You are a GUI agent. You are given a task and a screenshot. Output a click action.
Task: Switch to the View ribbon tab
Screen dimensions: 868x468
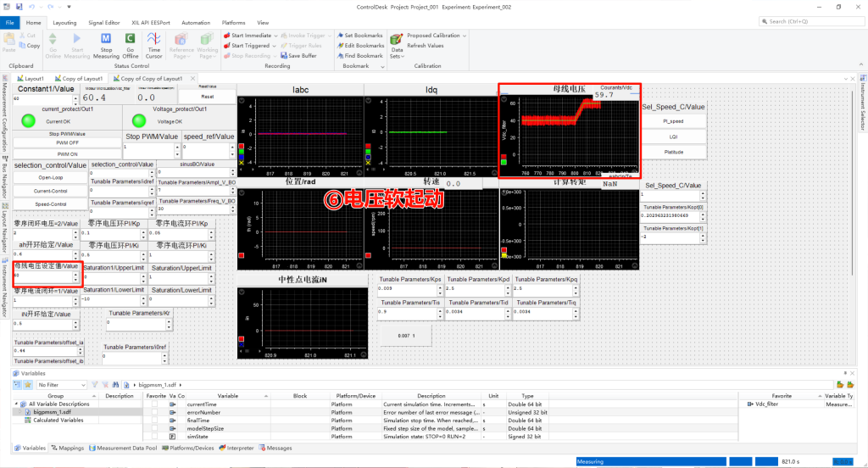tap(263, 23)
